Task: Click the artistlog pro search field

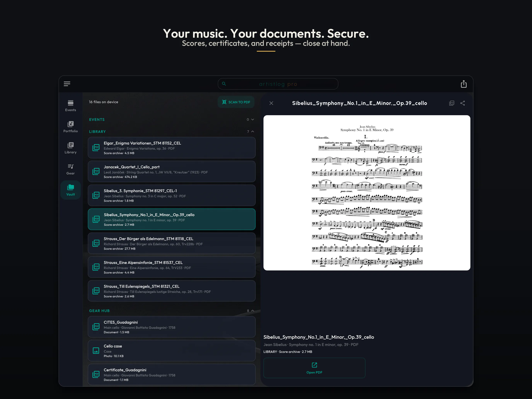Action: [x=278, y=84]
